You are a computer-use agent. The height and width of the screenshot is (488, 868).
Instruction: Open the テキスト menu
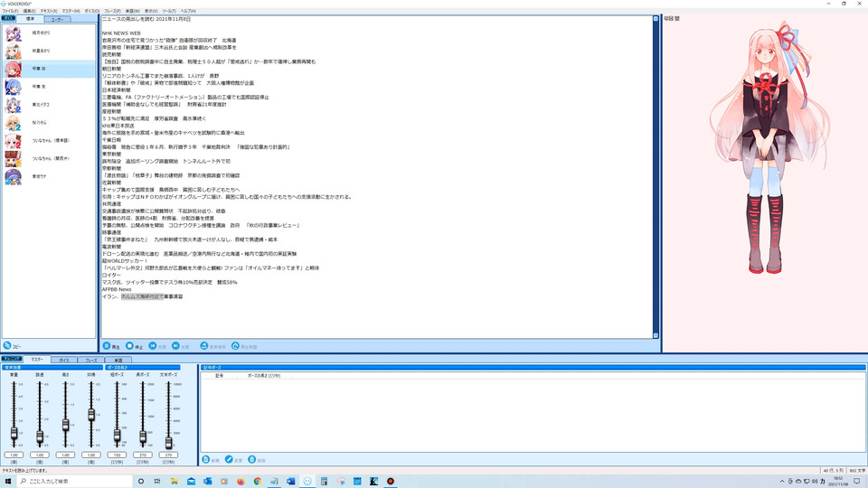pyautogui.click(x=49, y=11)
